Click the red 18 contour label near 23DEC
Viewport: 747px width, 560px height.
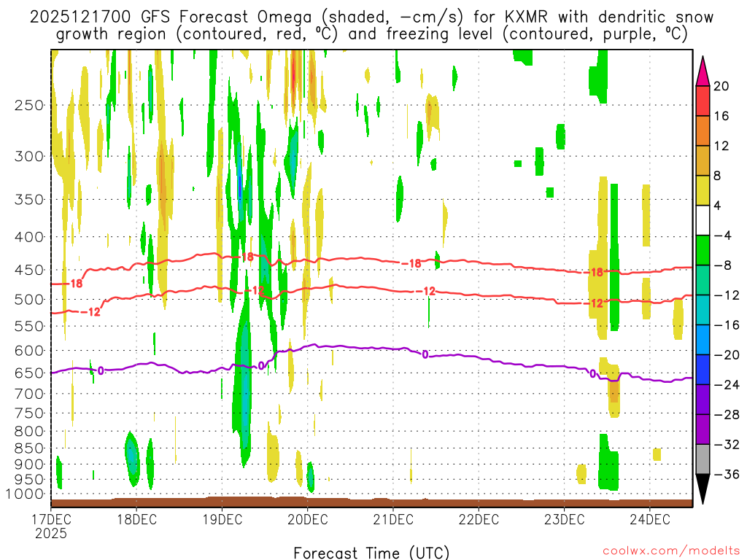click(x=597, y=273)
